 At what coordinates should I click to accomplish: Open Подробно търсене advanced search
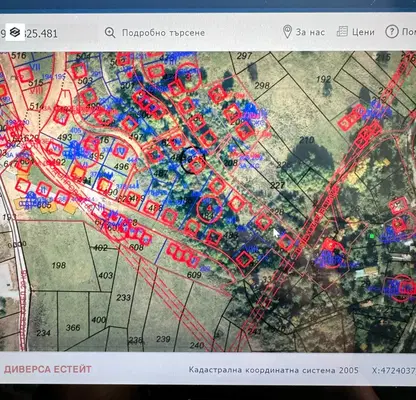163,33
